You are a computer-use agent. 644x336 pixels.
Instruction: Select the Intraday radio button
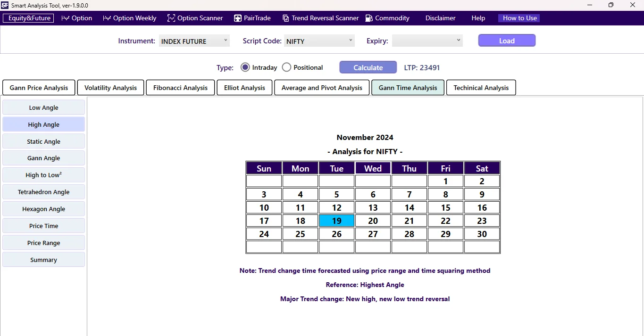coord(245,67)
